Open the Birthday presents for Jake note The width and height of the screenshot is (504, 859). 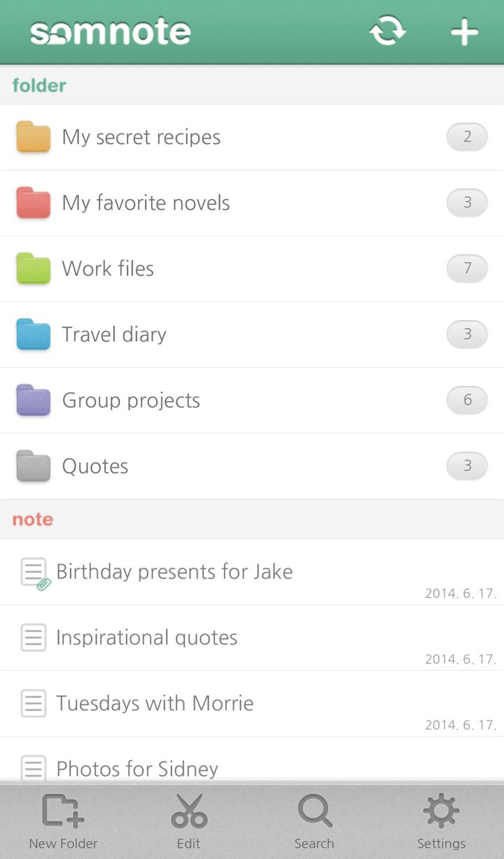coord(174,572)
